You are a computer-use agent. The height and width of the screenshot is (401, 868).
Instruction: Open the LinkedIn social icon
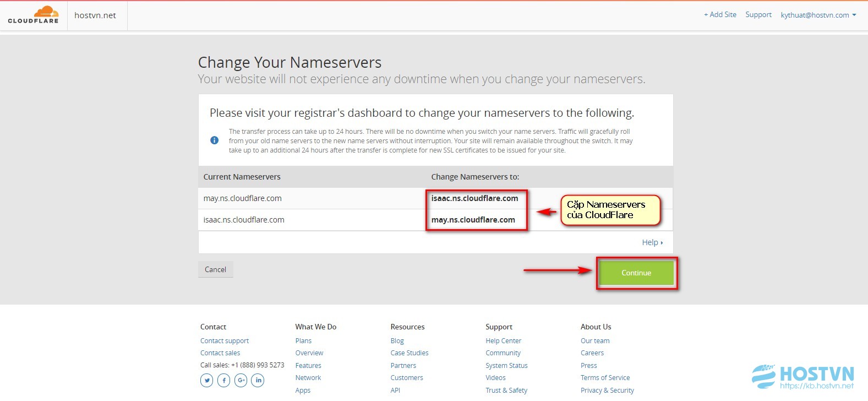click(258, 380)
